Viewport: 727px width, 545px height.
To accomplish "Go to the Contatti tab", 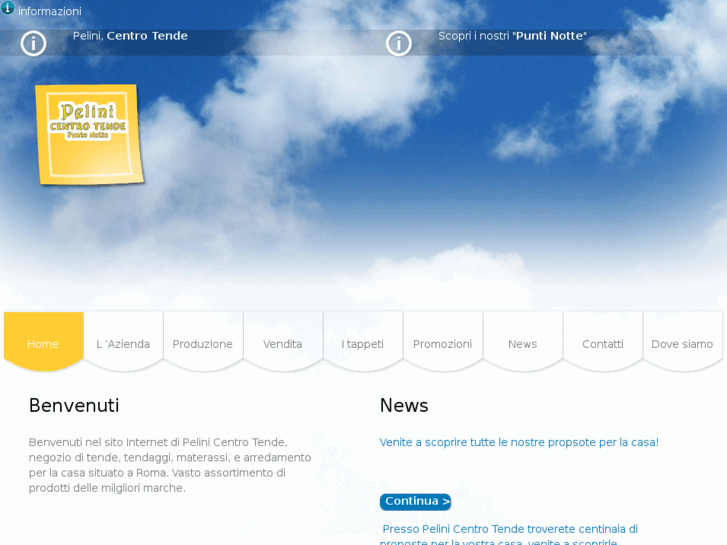I will pos(603,342).
